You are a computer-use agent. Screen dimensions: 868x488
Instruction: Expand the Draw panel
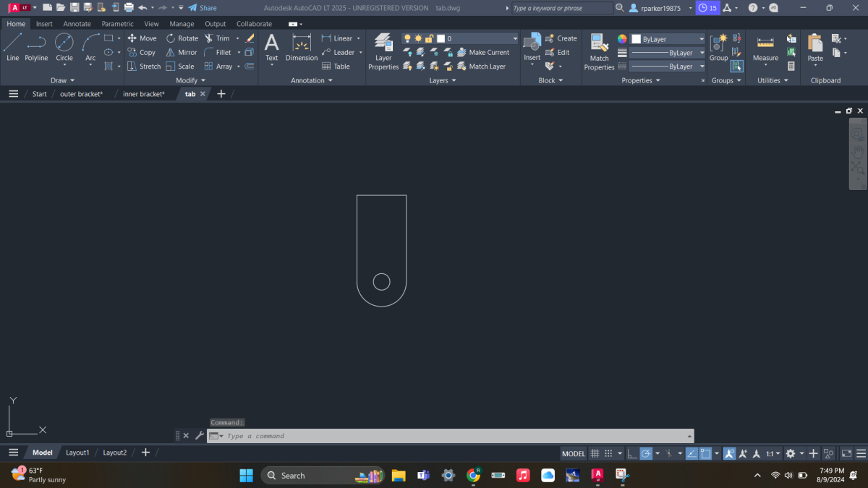[63, 80]
